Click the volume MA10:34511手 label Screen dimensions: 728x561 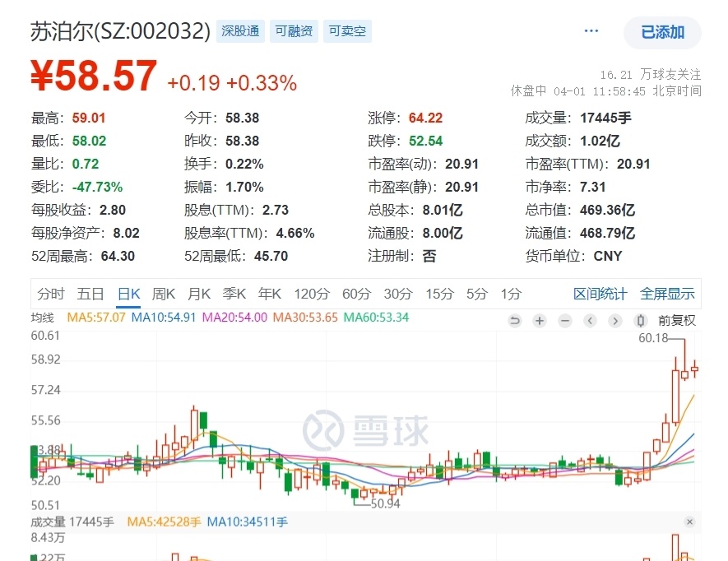point(247,522)
